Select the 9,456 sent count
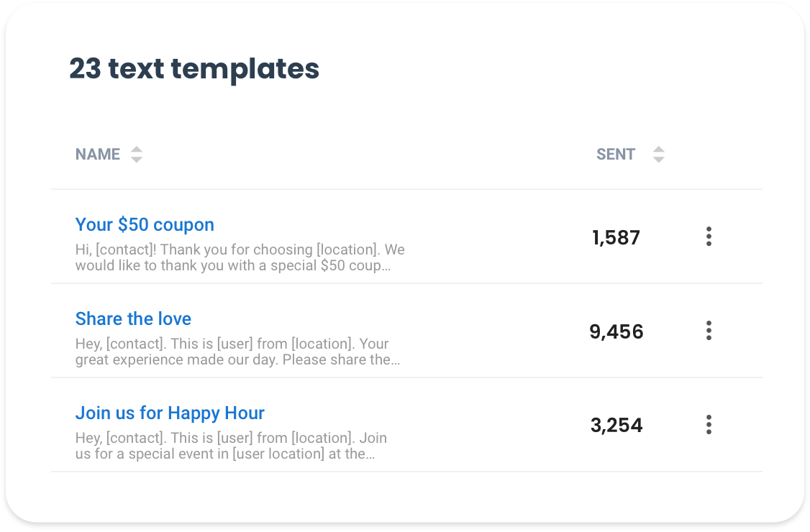Viewport: 810px width, 532px height. 616,332
